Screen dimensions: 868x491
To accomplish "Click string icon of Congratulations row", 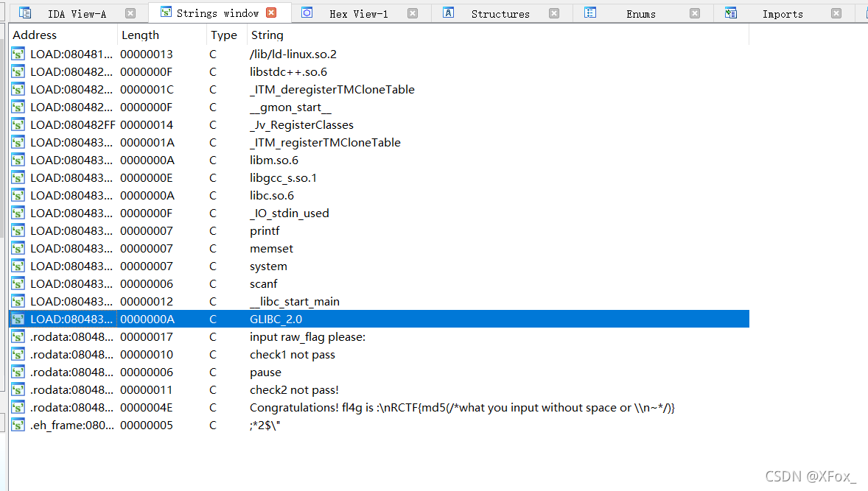I will click(x=18, y=408).
